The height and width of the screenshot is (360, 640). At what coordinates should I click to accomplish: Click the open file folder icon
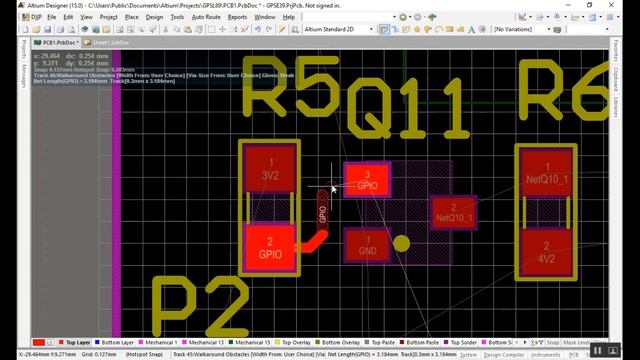36,29
